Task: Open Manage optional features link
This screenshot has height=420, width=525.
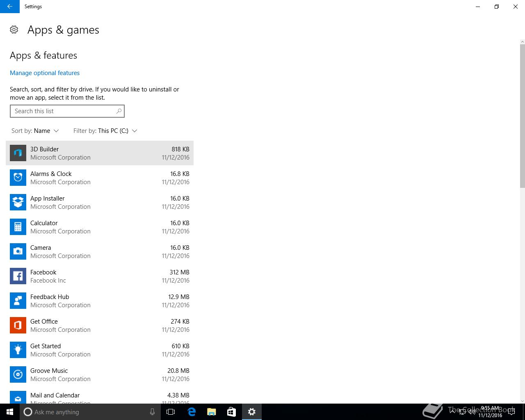Action: 45,73
